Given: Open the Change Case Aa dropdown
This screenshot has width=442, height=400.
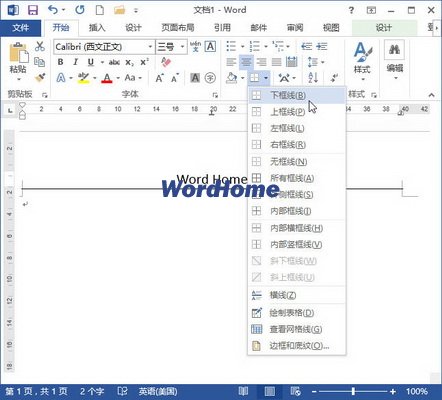Looking at the screenshot, I should pos(133,78).
